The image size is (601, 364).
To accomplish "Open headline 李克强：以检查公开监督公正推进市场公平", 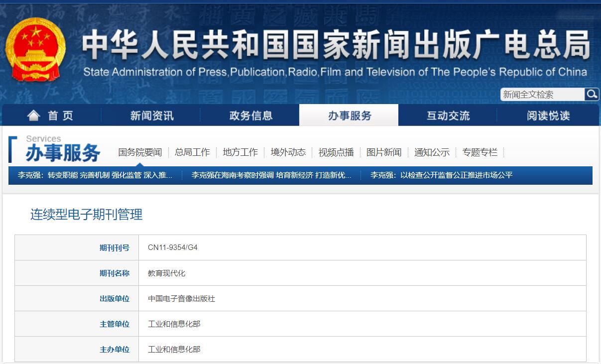I will (441, 175).
